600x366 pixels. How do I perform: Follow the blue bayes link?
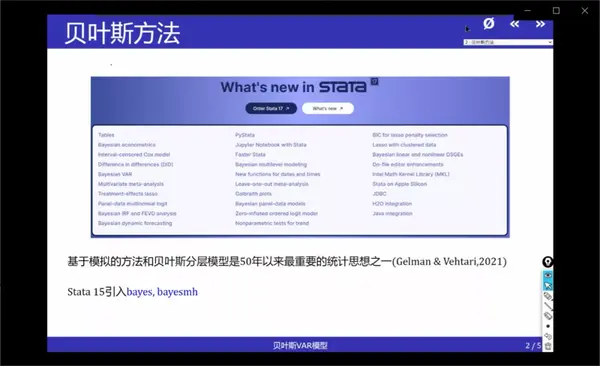[139, 292]
